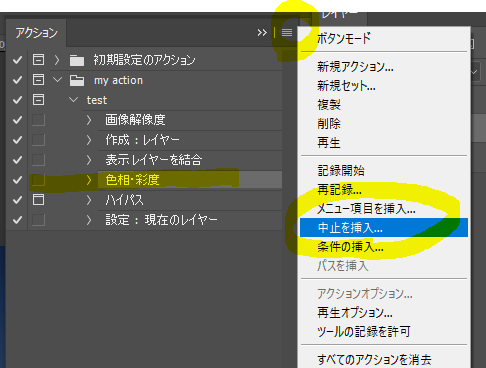This screenshot has height=368, width=486.
Task: Expand the 作成：レイヤー step details
Action: (x=89, y=140)
